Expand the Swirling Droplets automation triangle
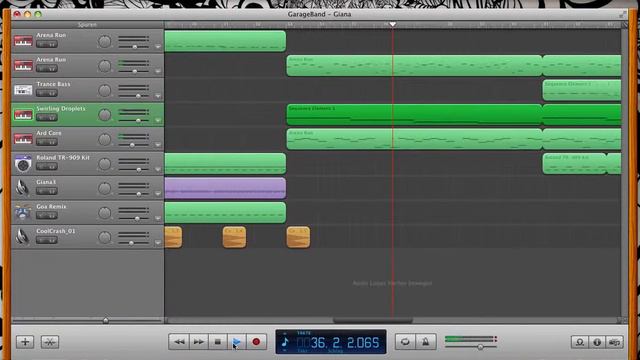640x360 pixels. pyautogui.click(x=158, y=120)
